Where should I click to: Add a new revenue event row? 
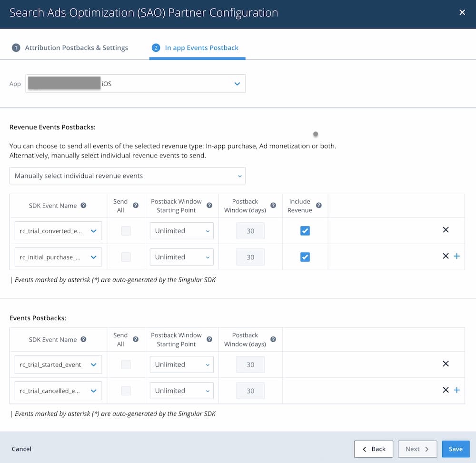(457, 256)
